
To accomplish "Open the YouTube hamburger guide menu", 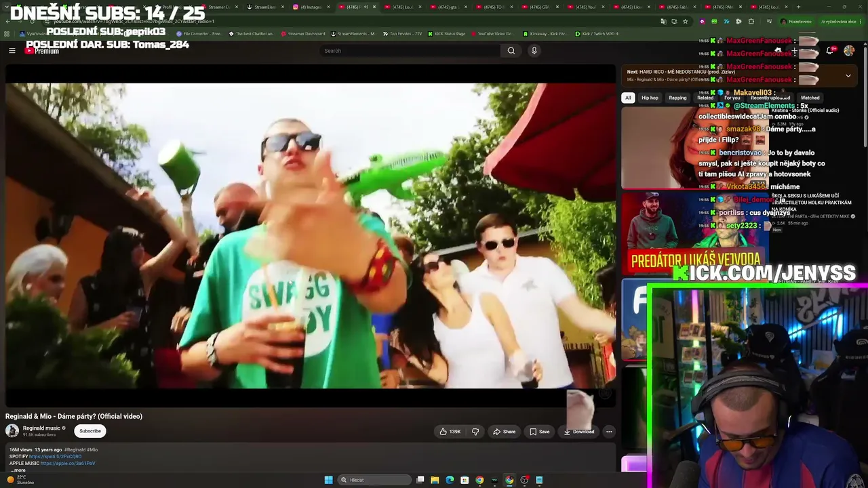I will tap(12, 50).
